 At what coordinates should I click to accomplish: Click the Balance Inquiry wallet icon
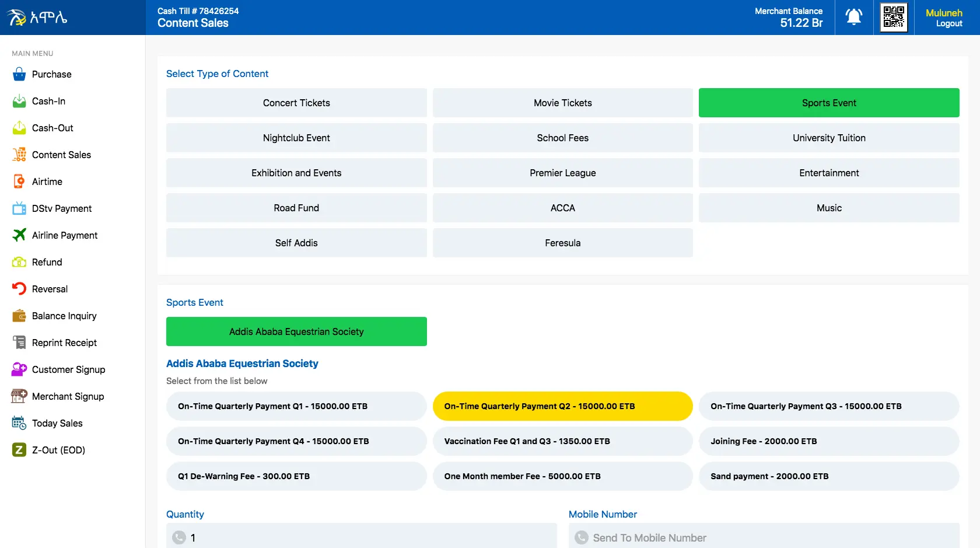coord(19,316)
